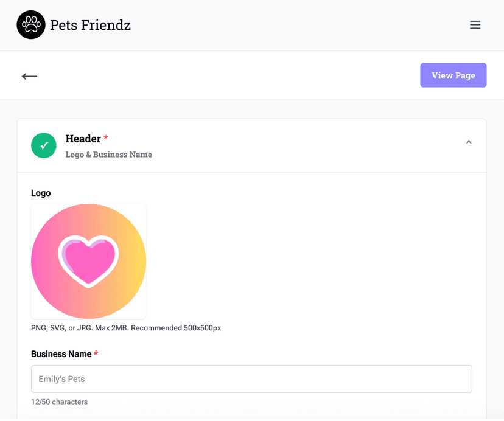Click the 12/50 characters counter text
The image size is (504, 421).
click(x=59, y=402)
